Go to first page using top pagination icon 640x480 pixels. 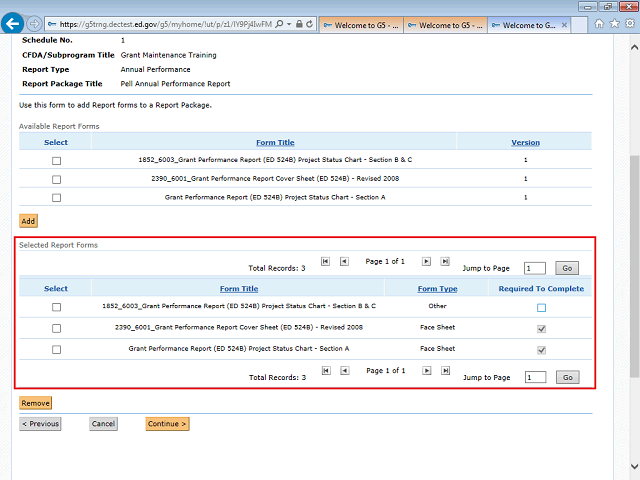pyautogui.click(x=325, y=261)
